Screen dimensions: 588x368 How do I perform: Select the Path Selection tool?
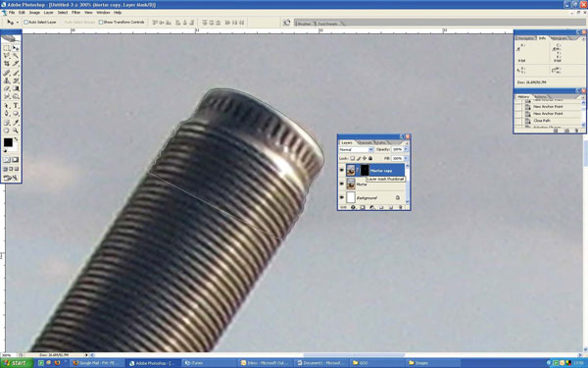(x=7, y=106)
